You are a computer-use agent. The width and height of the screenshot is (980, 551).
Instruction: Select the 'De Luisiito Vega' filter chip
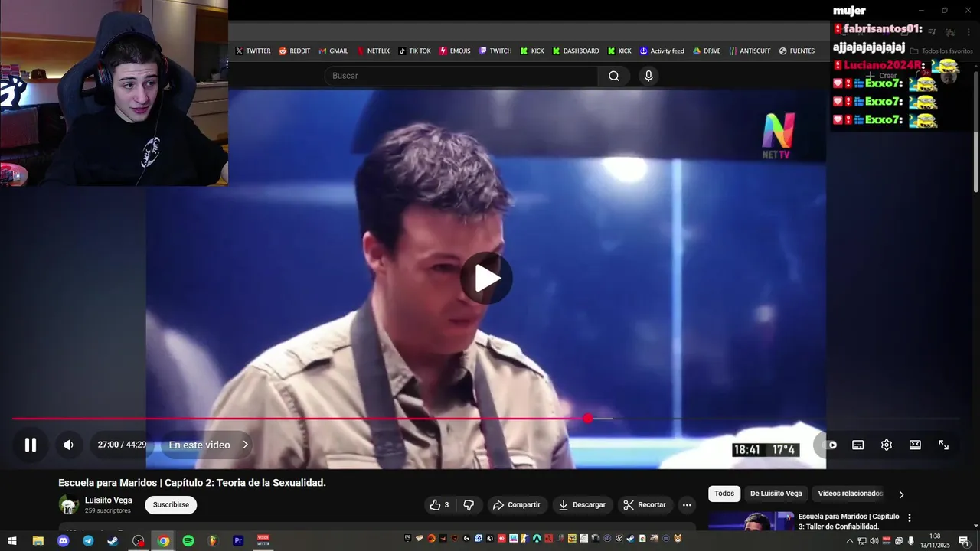pyautogui.click(x=776, y=494)
